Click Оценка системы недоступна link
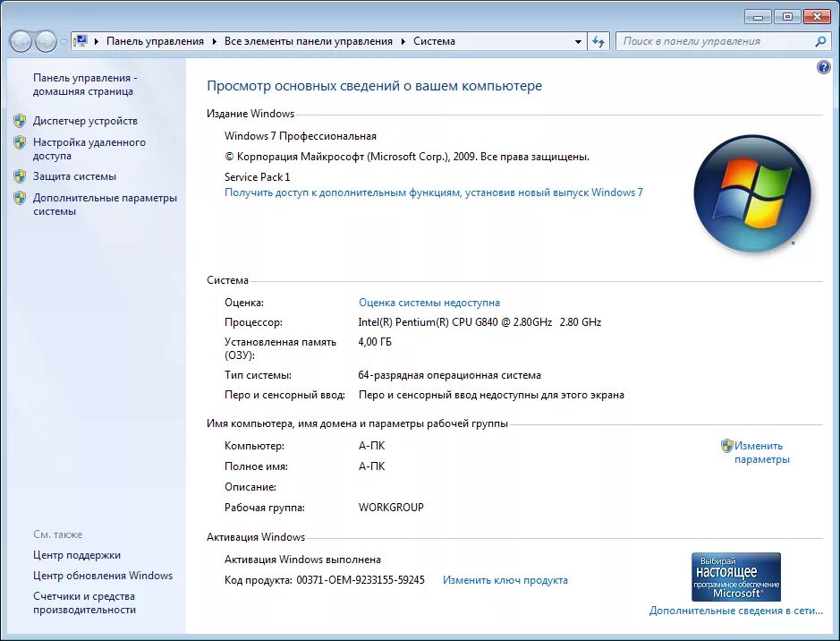 [429, 303]
